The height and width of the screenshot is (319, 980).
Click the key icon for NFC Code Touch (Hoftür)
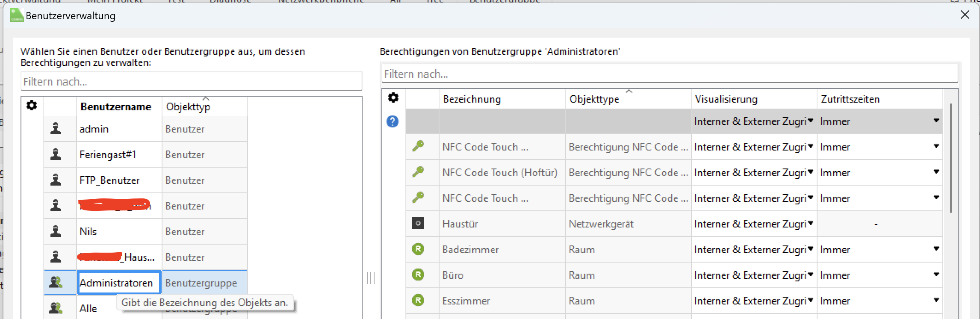(418, 172)
